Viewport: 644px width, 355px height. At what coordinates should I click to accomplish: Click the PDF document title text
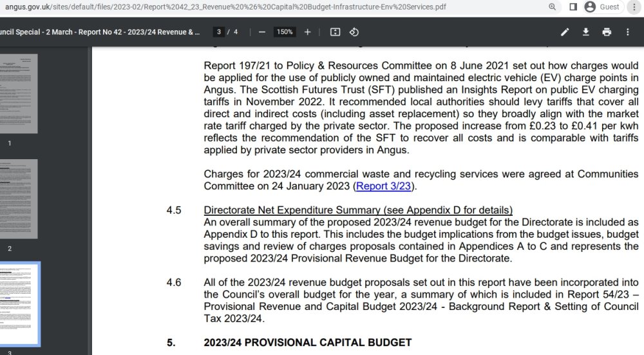(100, 32)
